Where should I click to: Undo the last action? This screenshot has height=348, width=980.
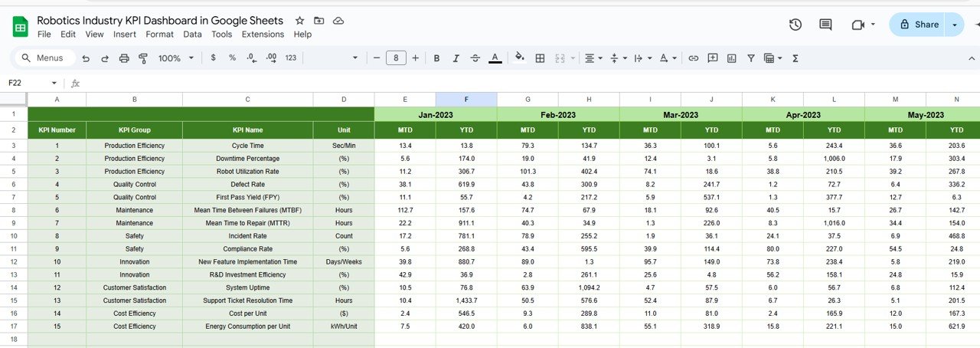tap(85, 58)
